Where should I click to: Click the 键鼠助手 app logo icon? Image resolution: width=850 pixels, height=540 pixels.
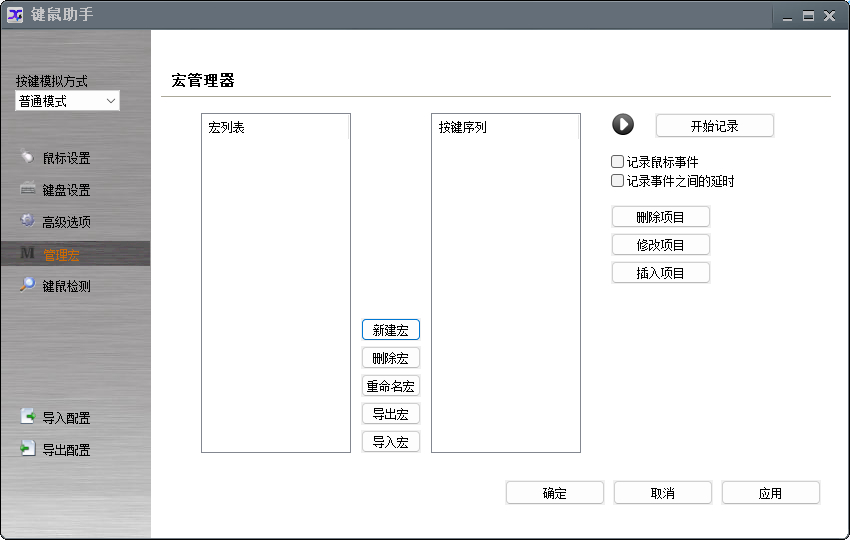15,15
